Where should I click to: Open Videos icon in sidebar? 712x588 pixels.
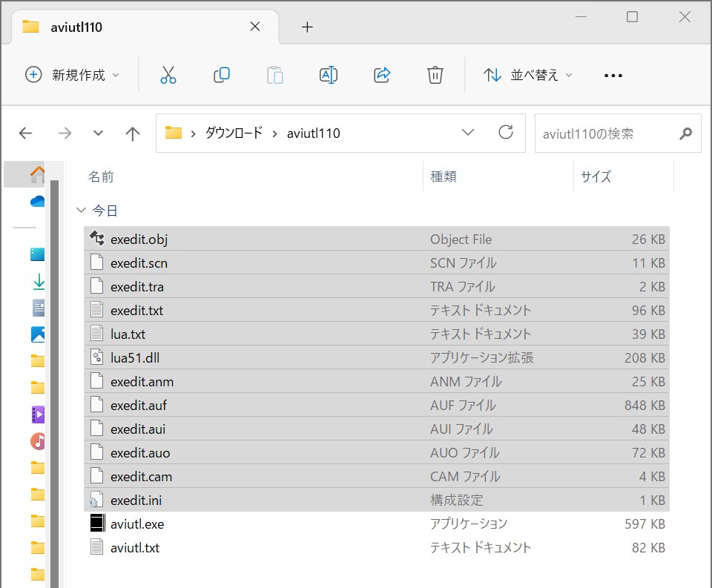click(38, 414)
